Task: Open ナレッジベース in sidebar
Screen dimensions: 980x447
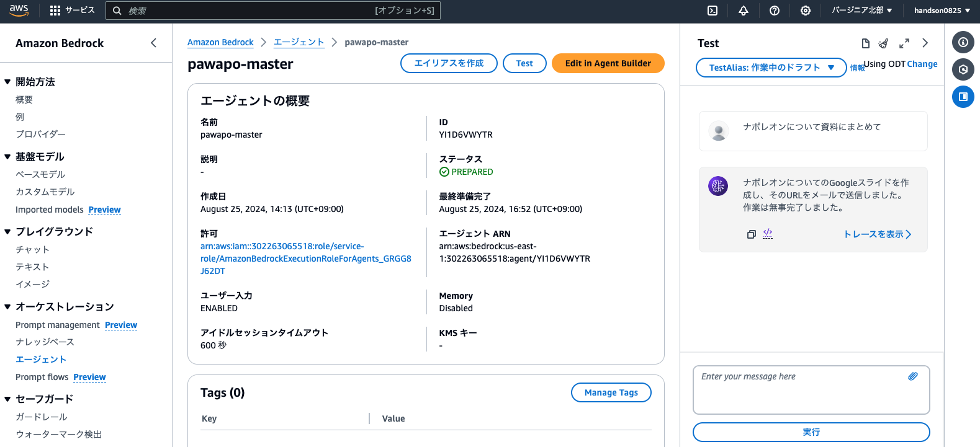Action: click(45, 342)
